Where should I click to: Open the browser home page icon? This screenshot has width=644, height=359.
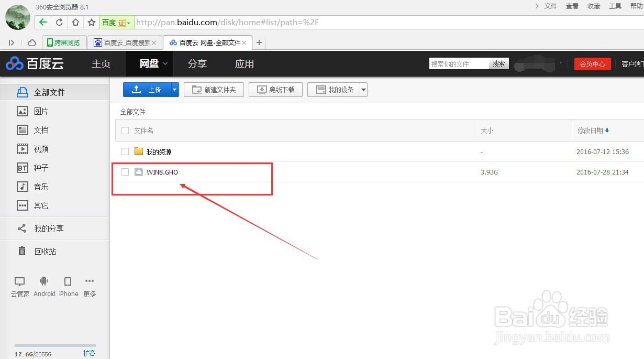click(75, 22)
